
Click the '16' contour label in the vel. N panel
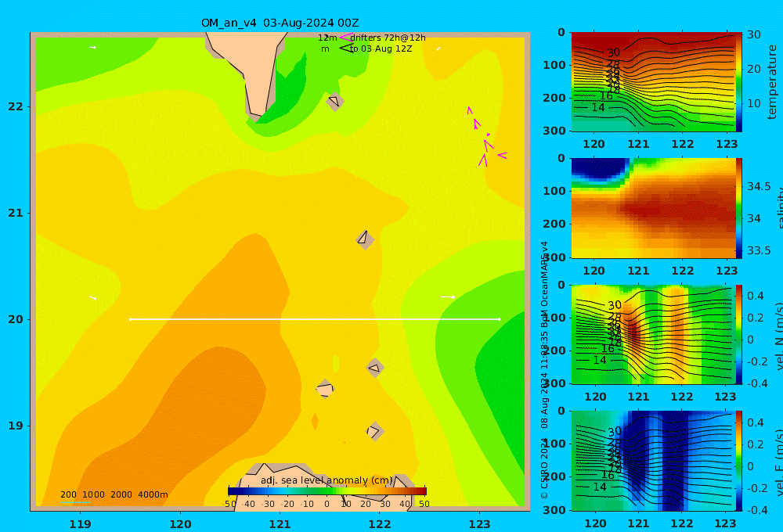click(608, 348)
